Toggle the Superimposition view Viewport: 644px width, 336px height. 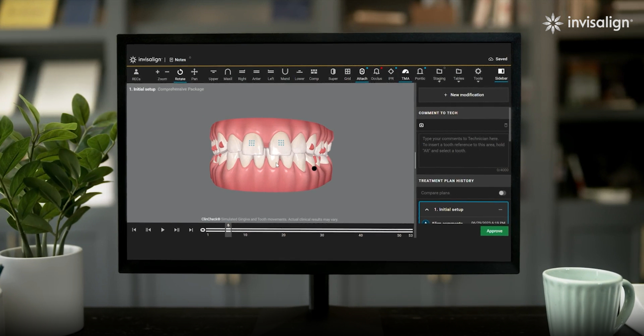tap(333, 74)
